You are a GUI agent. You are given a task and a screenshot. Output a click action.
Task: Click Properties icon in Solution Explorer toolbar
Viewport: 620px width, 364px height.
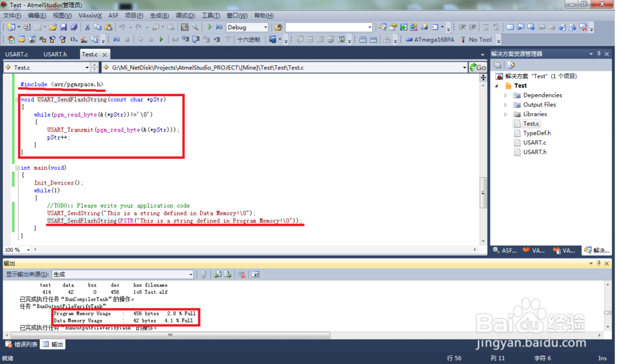click(x=498, y=65)
